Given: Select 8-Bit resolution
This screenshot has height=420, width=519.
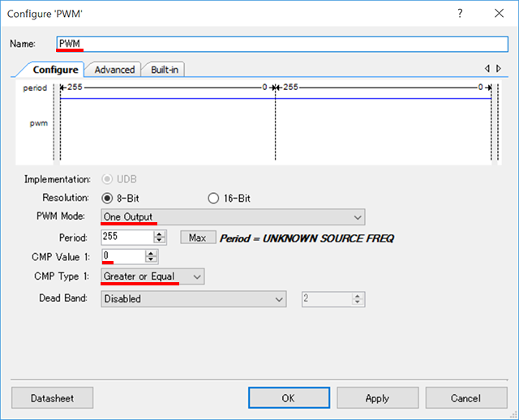Looking at the screenshot, I should point(106,199).
